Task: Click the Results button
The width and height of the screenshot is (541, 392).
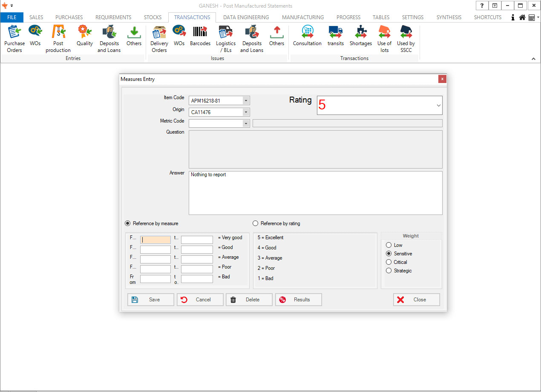Action: (298, 300)
